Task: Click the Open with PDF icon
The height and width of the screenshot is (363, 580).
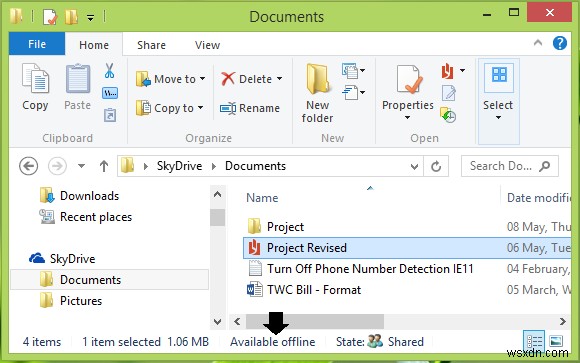Action: pos(448,71)
